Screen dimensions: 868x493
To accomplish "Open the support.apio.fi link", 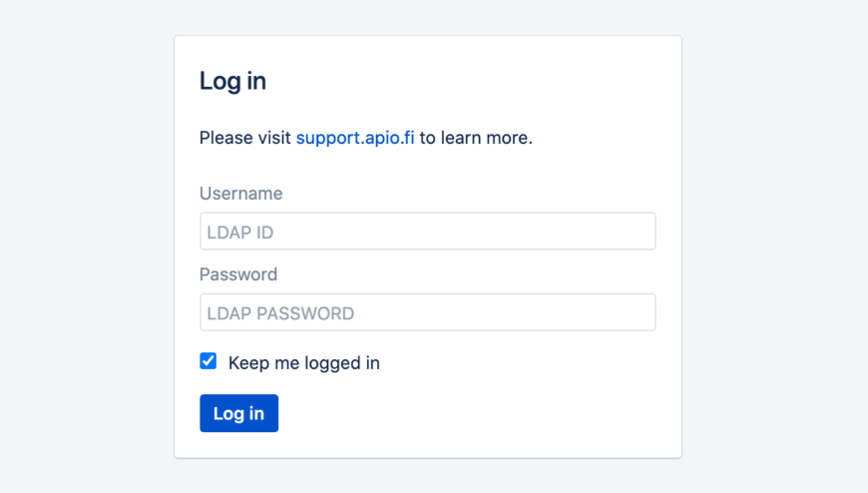I will point(355,138).
